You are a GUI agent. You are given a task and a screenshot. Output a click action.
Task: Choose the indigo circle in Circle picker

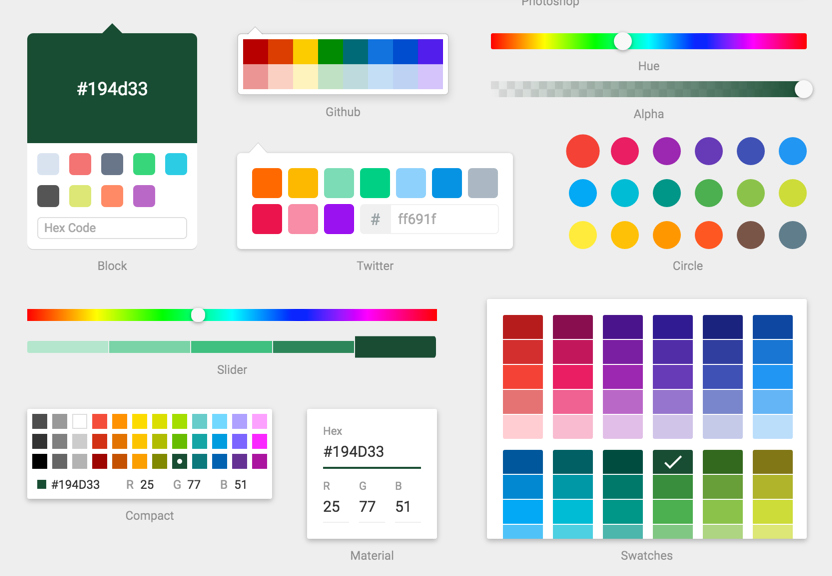tap(751, 151)
